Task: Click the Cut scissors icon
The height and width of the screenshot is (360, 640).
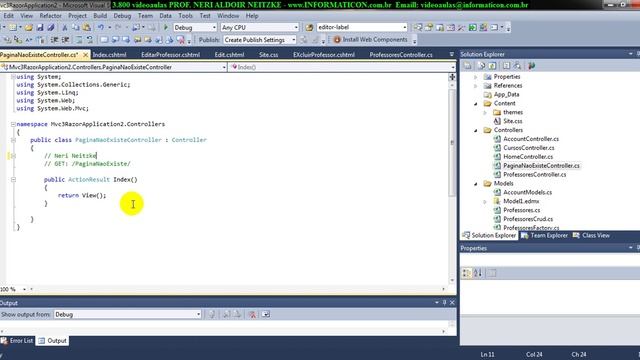Action: (x=64, y=27)
